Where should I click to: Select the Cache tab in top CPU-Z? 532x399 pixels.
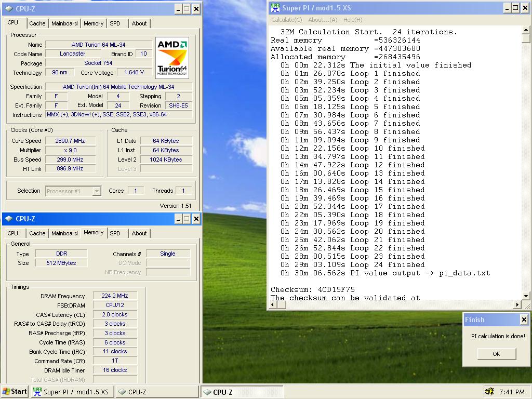pyautogui.click(x=37, y=23)
